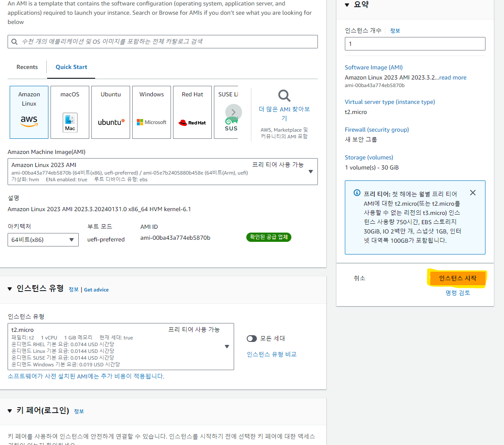Toggle the 모든 세대 switch
The image size is (504, 445).
point(252,339)
